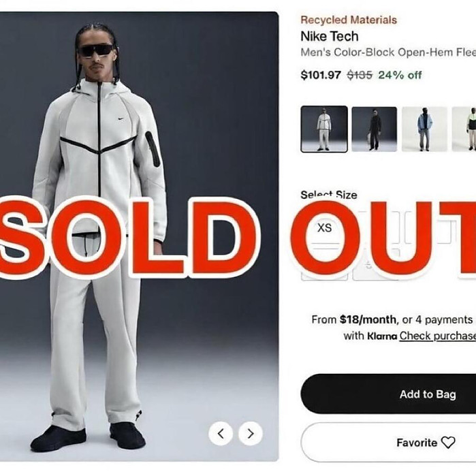
Task: Click the $101.97 sale price
Action: click(321, 75)
